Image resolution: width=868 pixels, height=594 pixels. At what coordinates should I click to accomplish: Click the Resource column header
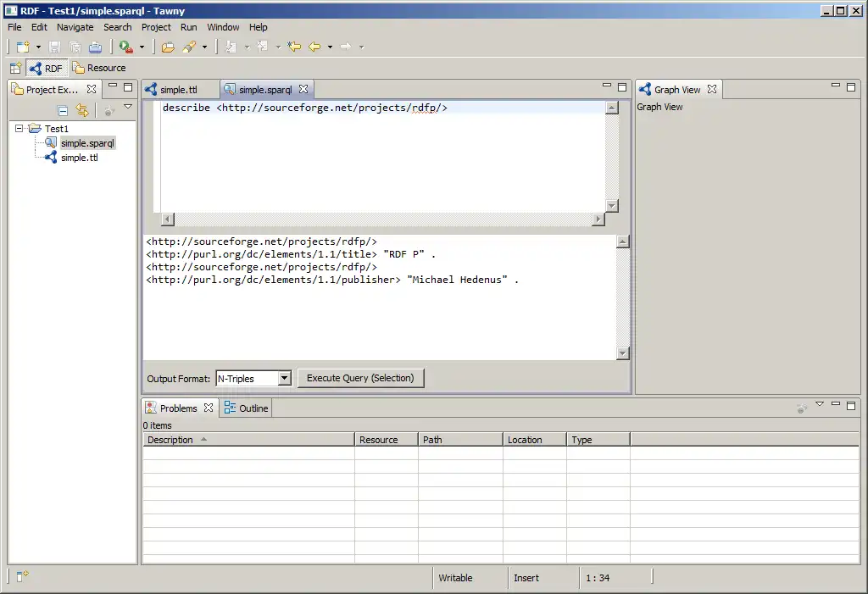tap(387, 440)
